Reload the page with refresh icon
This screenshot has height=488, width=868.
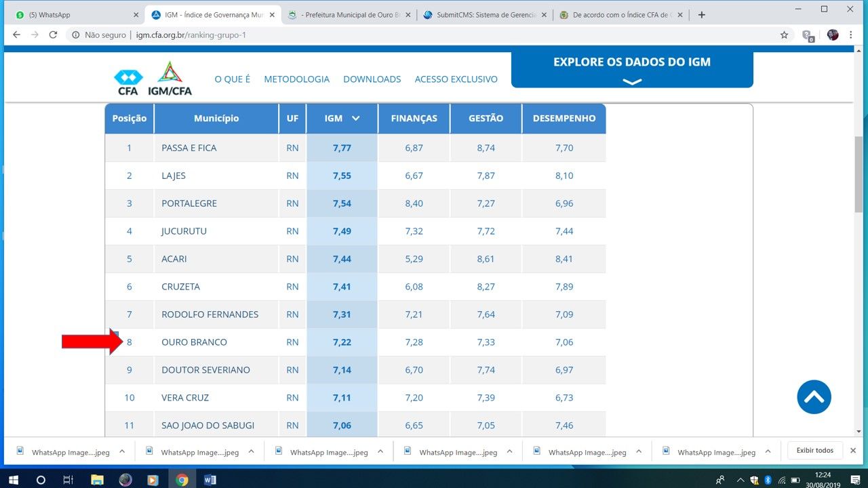[x=53, y=35]
